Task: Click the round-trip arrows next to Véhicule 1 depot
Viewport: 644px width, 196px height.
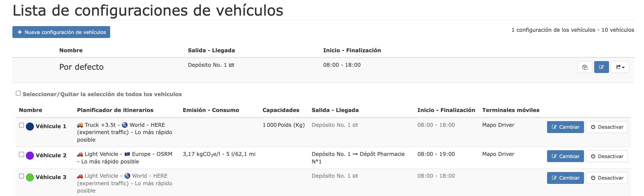Action: (x=355, y=125)
